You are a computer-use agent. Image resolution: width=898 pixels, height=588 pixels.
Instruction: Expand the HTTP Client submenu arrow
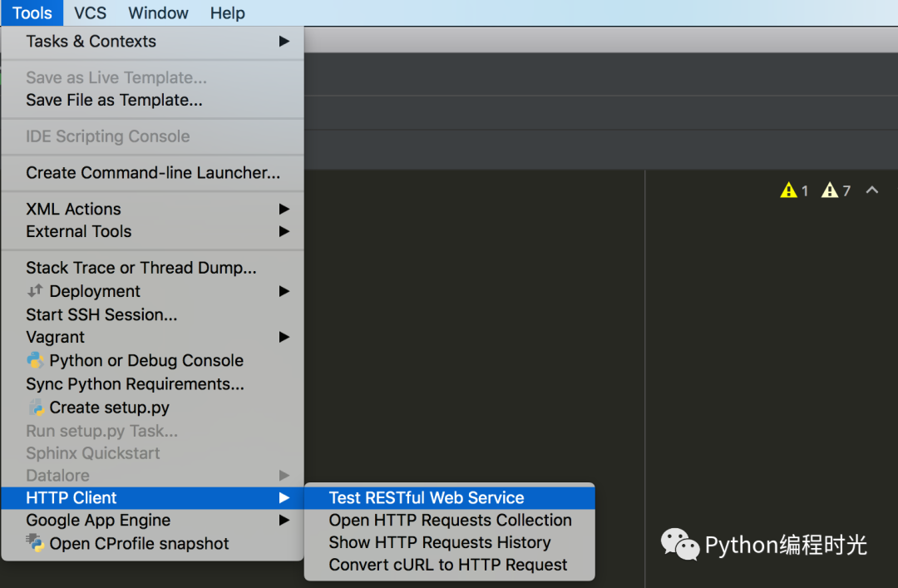(x=284, y=497)
